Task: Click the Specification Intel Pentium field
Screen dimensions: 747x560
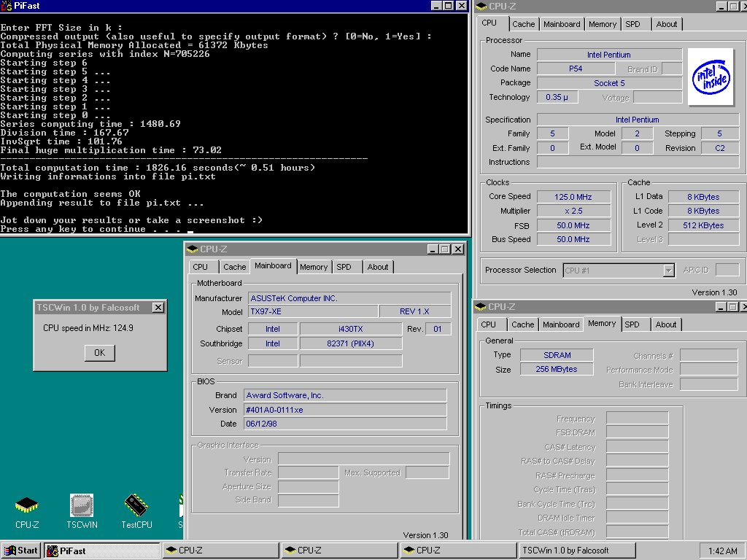Action: (638, 120)
